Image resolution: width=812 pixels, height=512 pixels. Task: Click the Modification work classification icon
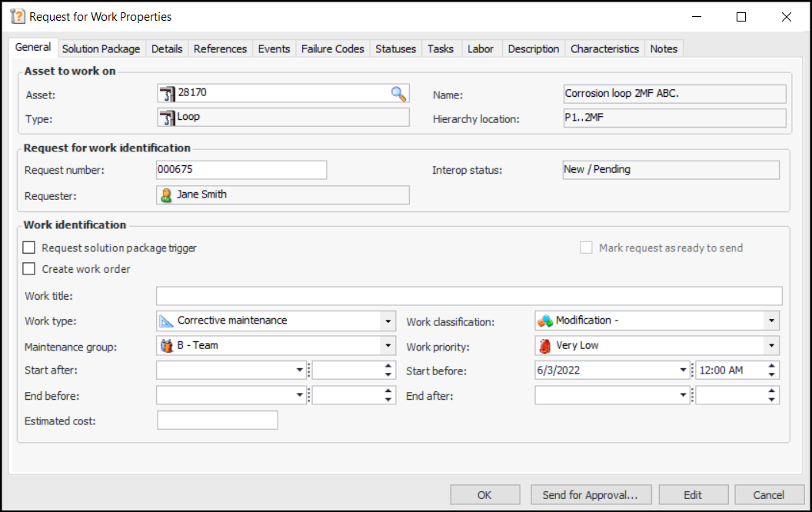coord(545,321)
